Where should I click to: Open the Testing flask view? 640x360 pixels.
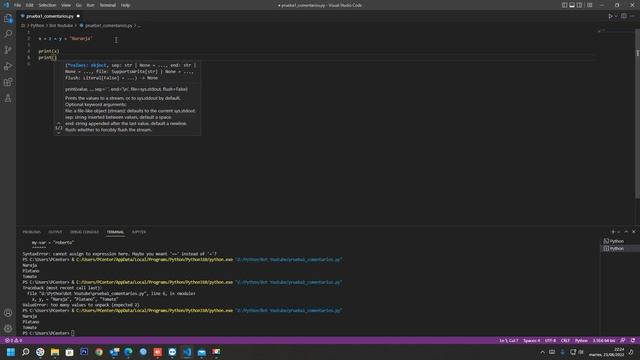[x=8, y=98]
